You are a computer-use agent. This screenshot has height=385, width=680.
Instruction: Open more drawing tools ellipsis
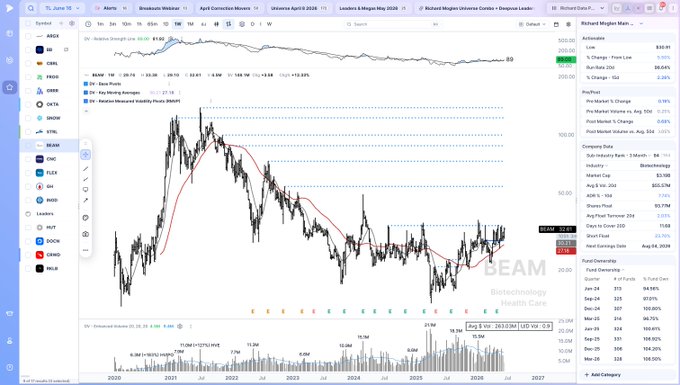pyautogui.click(x=85, y=250)
